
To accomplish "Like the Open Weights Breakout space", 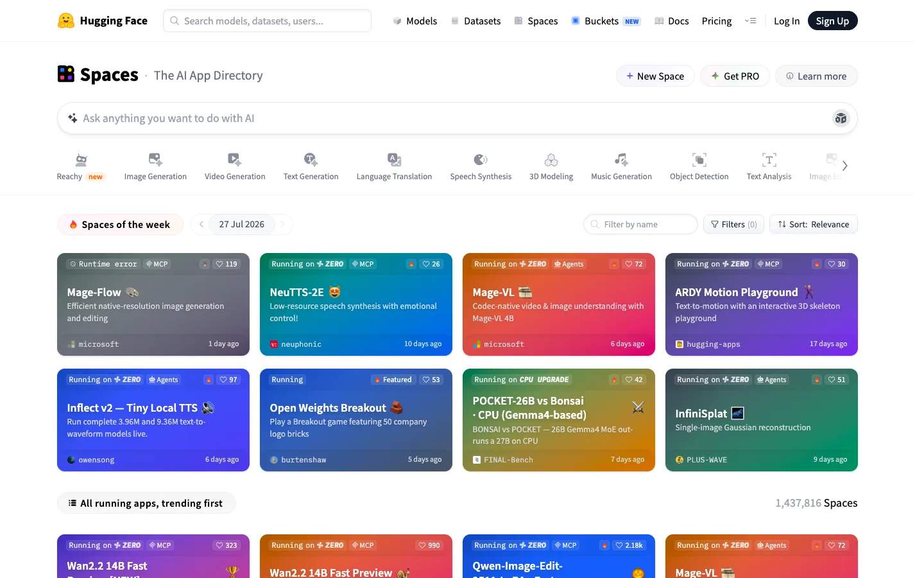I will click(x=431, y=380).
